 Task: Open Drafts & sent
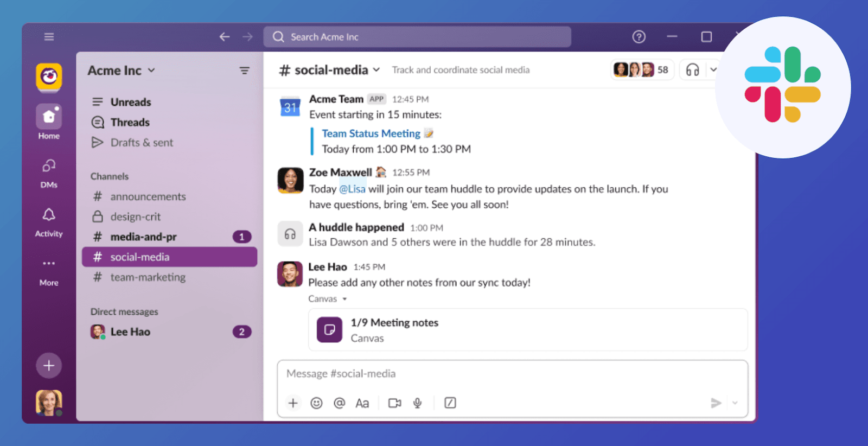click(170, 143)
